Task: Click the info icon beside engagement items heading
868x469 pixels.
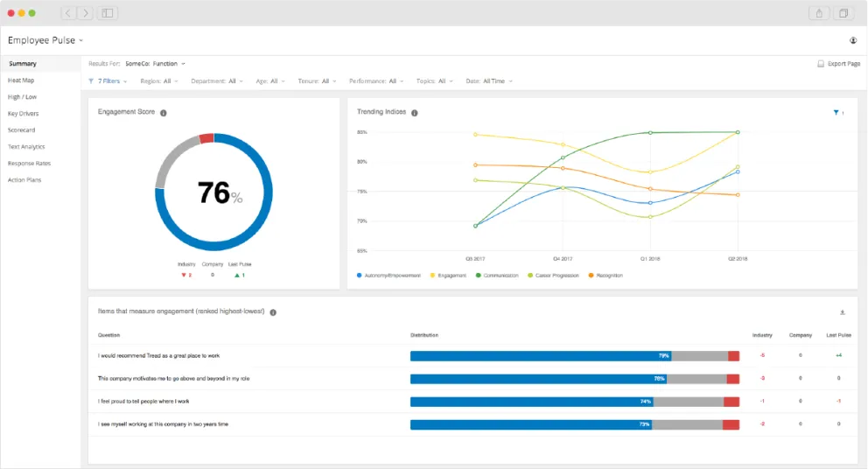Action: coord(273,312)
